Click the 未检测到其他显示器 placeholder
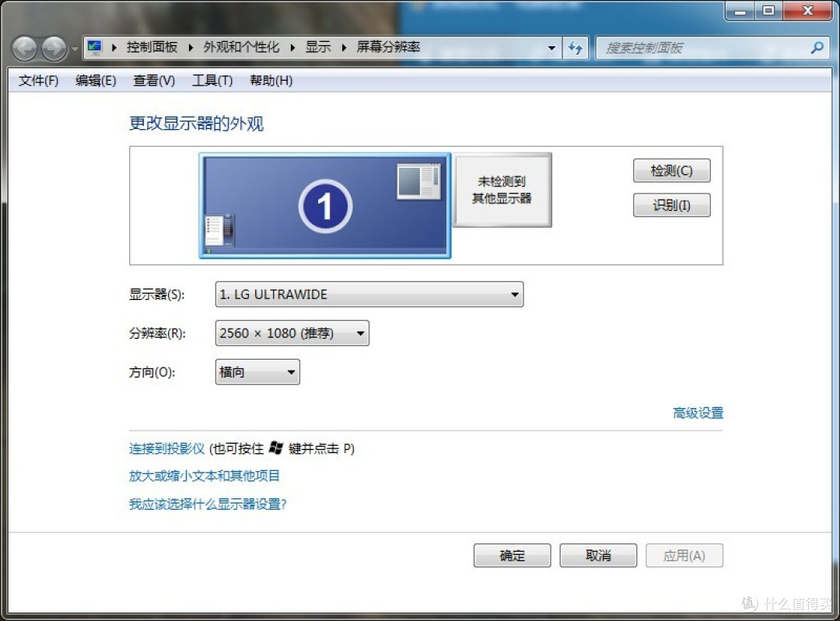This screenshot has width=840, height=621. pyautogui.click(x=502, y=190)
